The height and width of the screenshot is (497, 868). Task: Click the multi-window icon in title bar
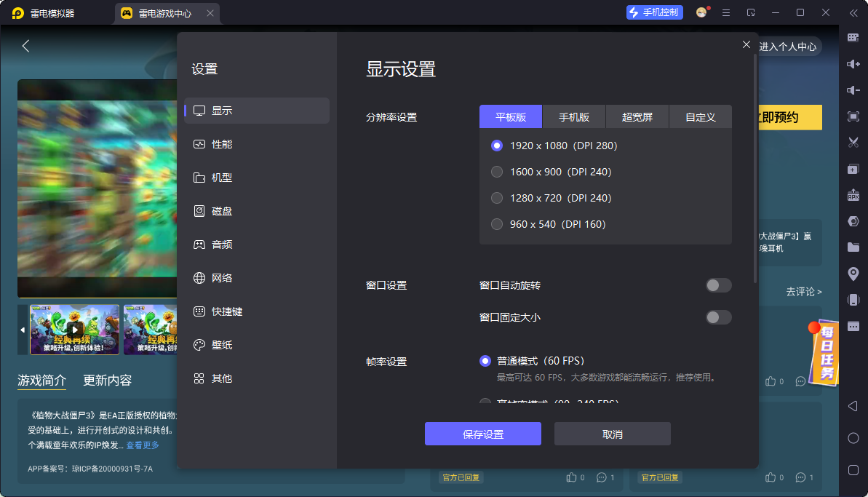pyautogui.click(x=751, y=12)
